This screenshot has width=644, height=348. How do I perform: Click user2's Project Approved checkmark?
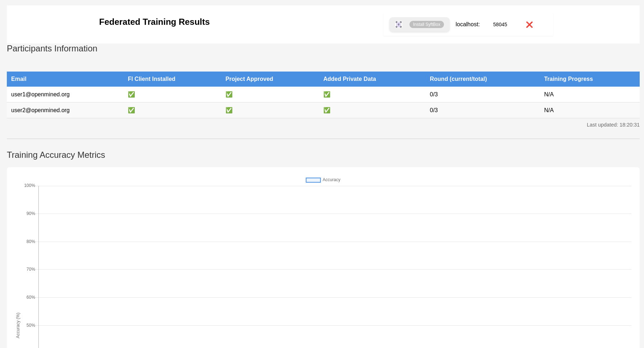pyautogui.click(x=229, y=110)
